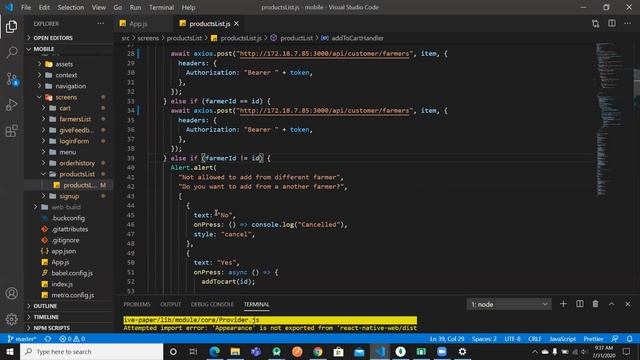The width and height of the screenshot is (640, 360).
Task: Click the addToCartHandler breadcrumb
Action: (357, 38)
